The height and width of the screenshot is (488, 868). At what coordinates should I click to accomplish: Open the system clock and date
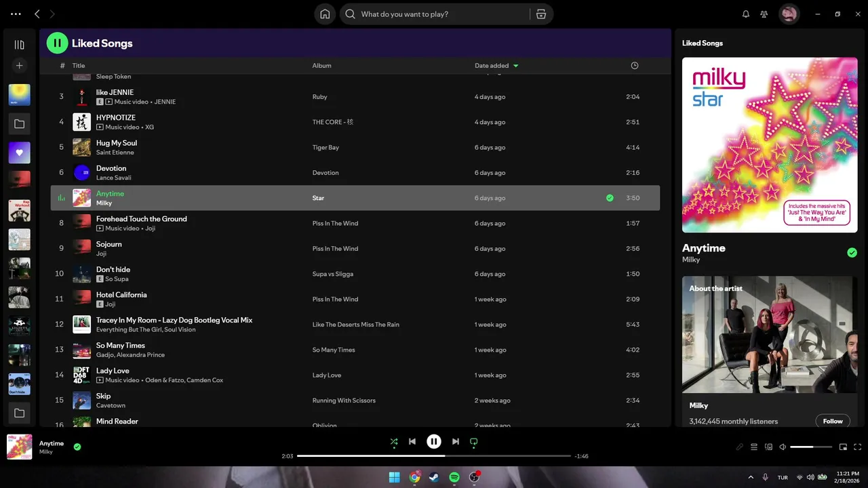846,477
